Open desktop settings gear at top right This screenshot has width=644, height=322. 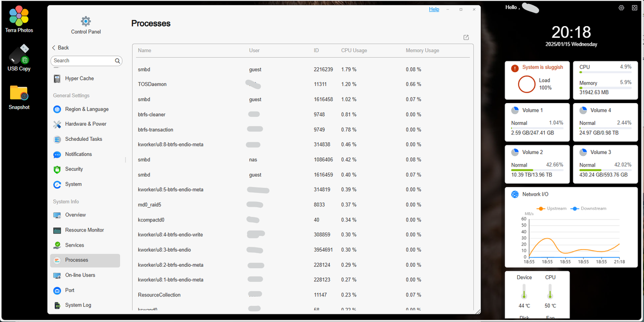tap(621, 8)
